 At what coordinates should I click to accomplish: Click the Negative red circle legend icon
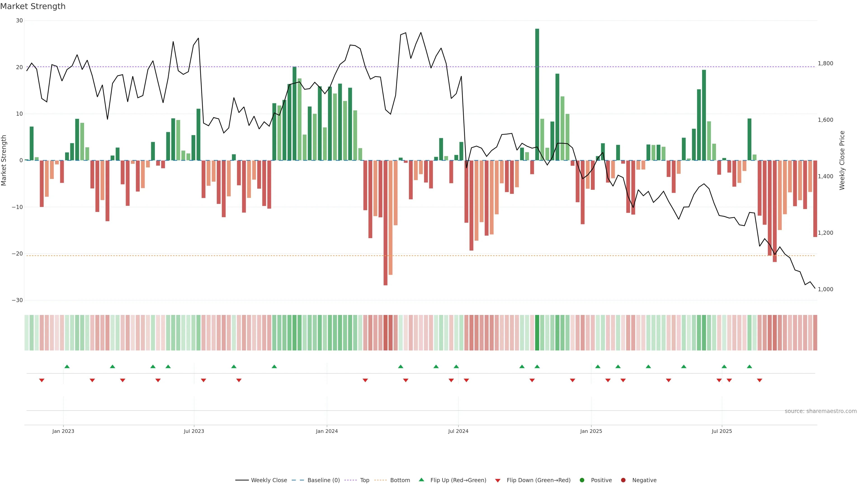click(x=623, y=480)
